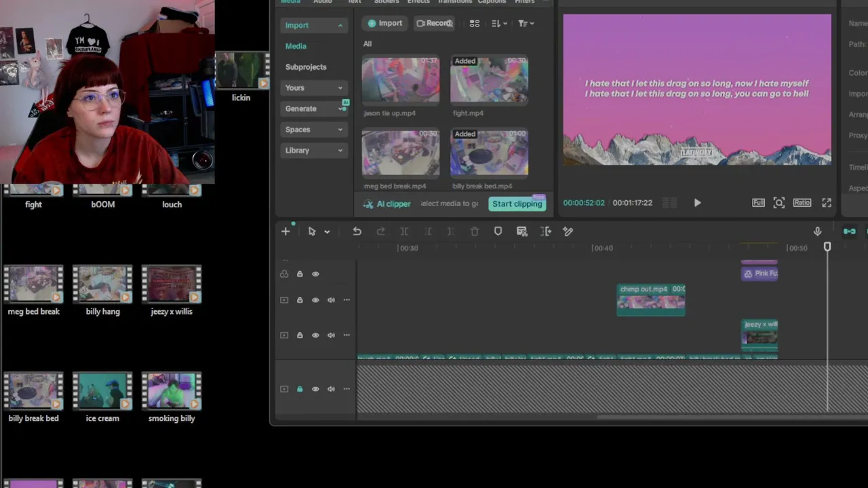Screen dimensions: 868x488
Task: Unlock the hatched main track with green lock
Action: [300, 389]
